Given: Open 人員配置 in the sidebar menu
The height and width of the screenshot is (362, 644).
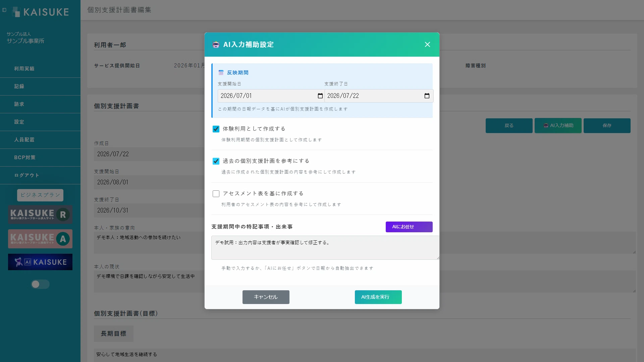Looking at the screenshot, I should point(40,140).
